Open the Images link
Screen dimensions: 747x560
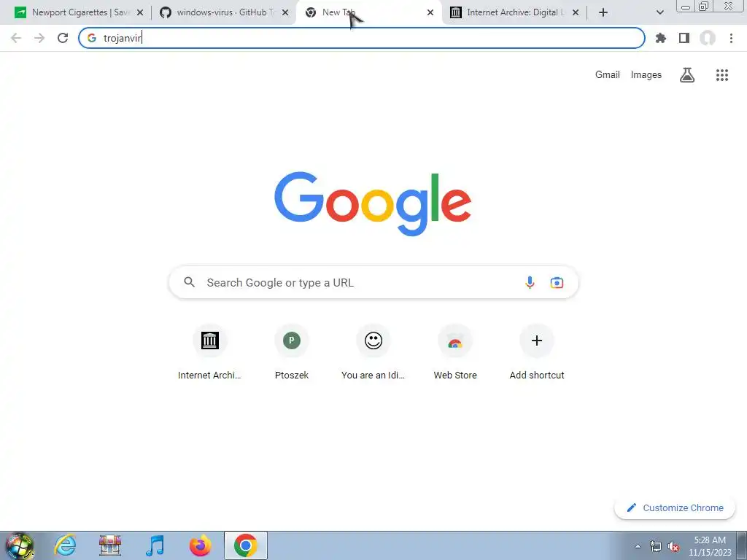pos(646,75)
